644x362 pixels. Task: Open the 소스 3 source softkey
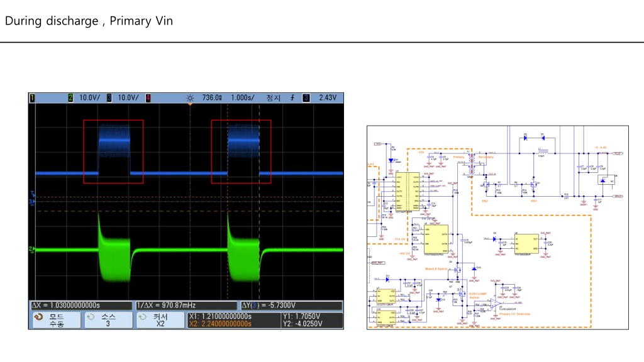click(108, 320)
